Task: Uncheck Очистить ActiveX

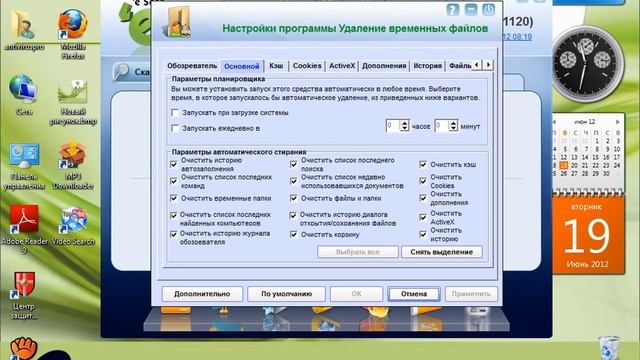Action: click(x=423, y=218)
